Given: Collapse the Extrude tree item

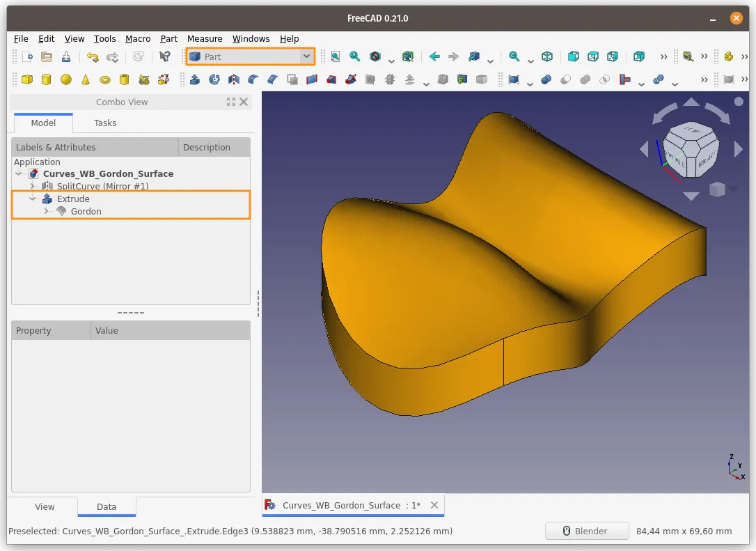Looking at the screenshot, I should [x=32, y=199].
